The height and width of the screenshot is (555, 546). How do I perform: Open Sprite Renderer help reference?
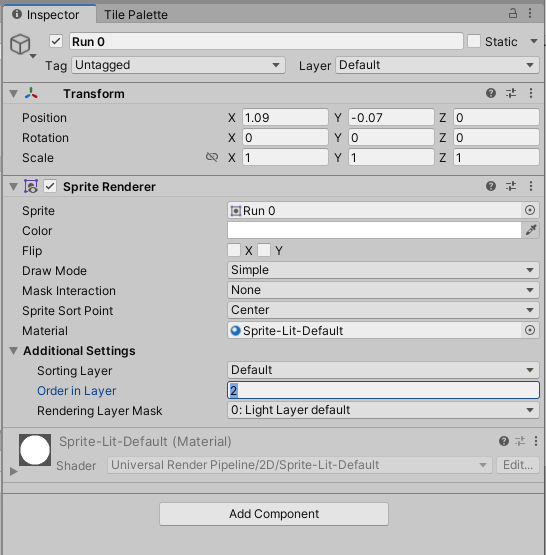(x=491, y=186)
